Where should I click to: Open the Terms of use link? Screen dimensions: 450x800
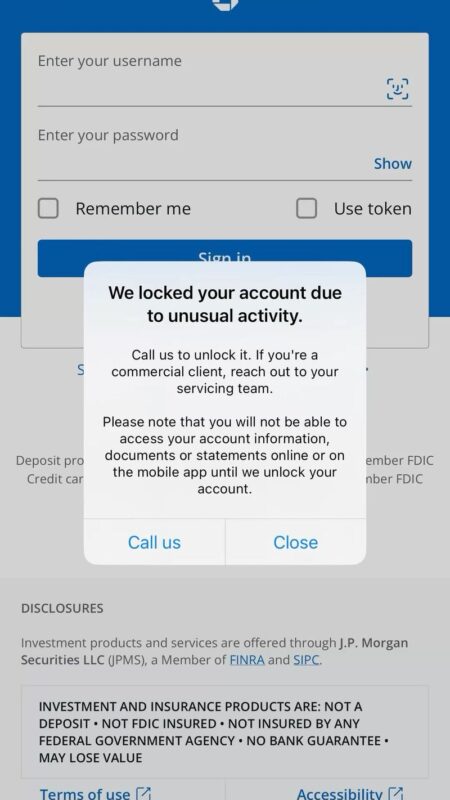click(85, 793)
